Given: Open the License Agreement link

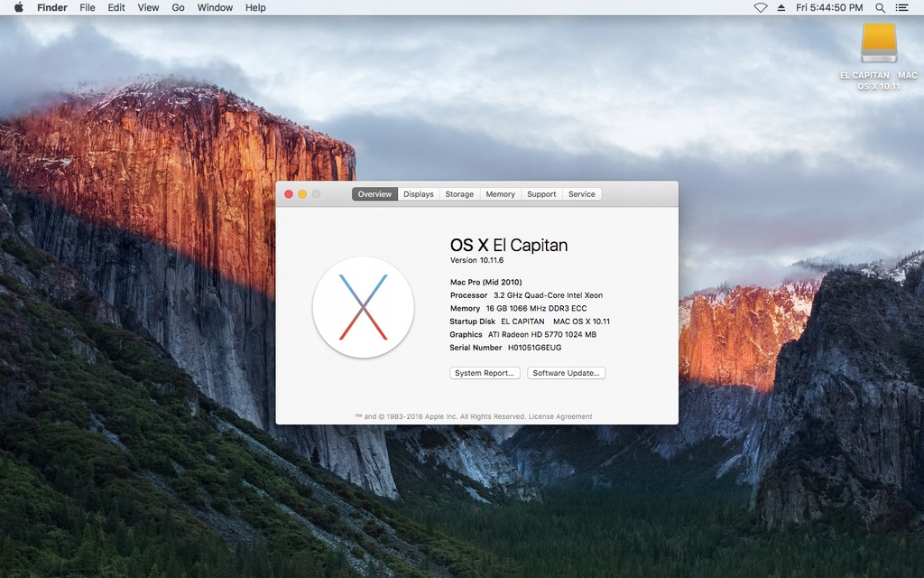Looking at the screenshot, I should 560,416.
